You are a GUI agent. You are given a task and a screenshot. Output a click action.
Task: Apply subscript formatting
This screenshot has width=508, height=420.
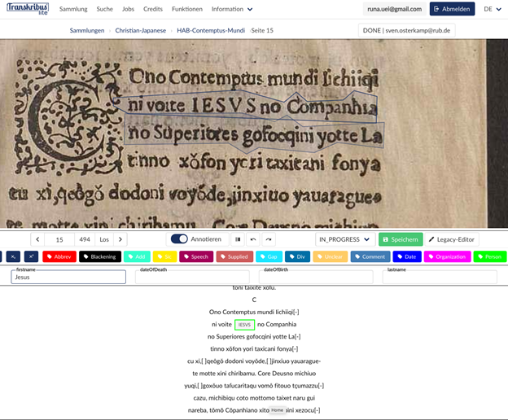pos(13,256)
